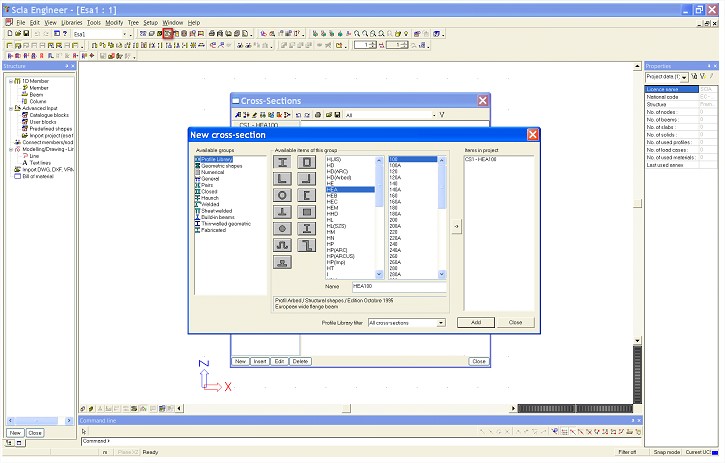This screenshot has height=463, width=725.
Task: Select Geometric shapes in Available groups
Action: [224, 165]
